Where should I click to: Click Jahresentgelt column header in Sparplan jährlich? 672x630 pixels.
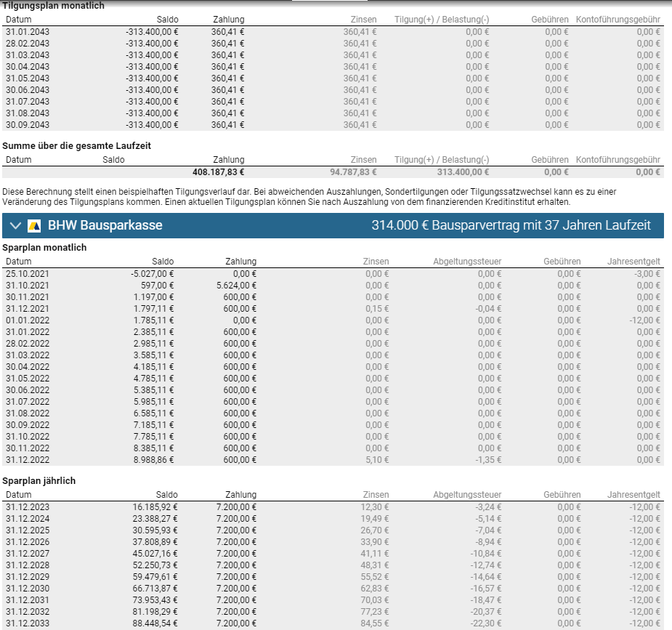point(633,495)
